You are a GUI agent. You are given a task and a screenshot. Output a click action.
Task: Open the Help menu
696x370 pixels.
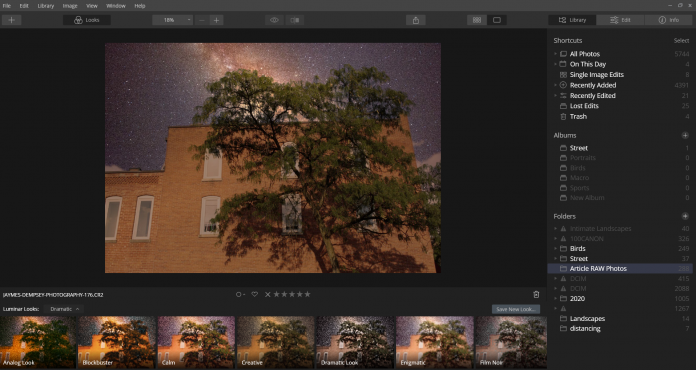(x=140, y=6)
